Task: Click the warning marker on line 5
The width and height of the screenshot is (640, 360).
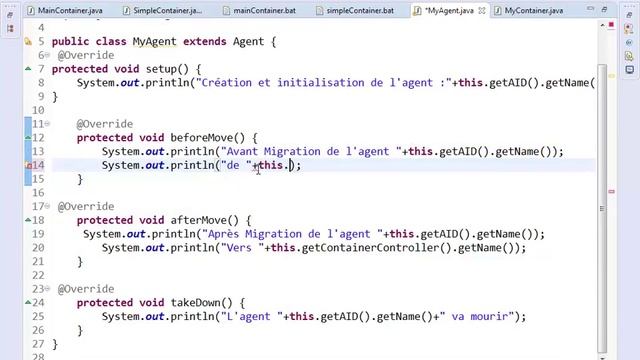Action: click(28, 41)
